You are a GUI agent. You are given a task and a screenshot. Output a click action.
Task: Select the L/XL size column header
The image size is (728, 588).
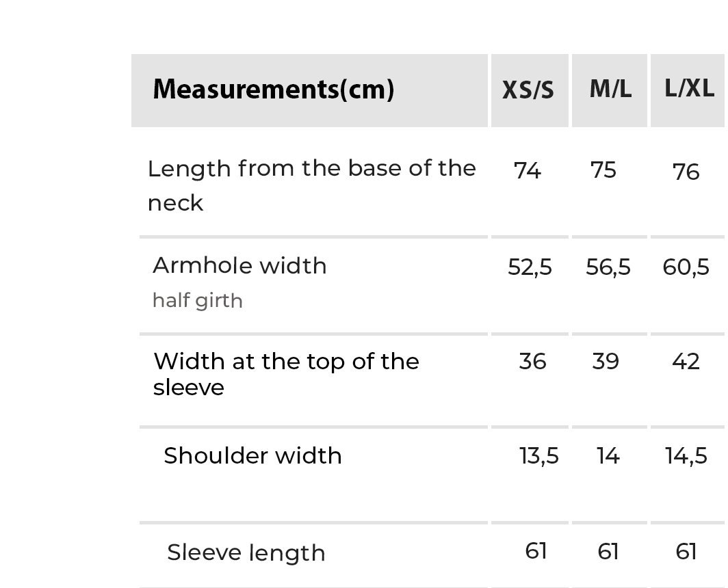(689, 88)
